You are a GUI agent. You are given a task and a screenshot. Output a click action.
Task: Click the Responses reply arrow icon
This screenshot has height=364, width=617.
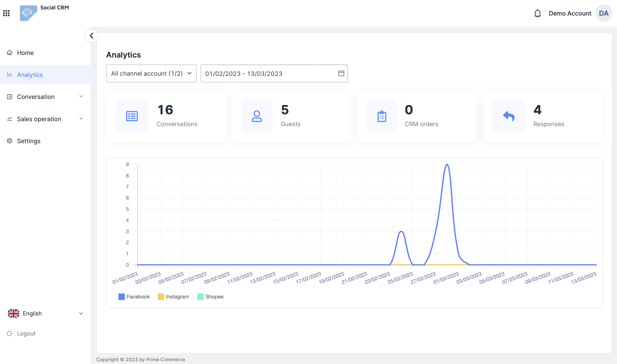click(x=509, y=116)
